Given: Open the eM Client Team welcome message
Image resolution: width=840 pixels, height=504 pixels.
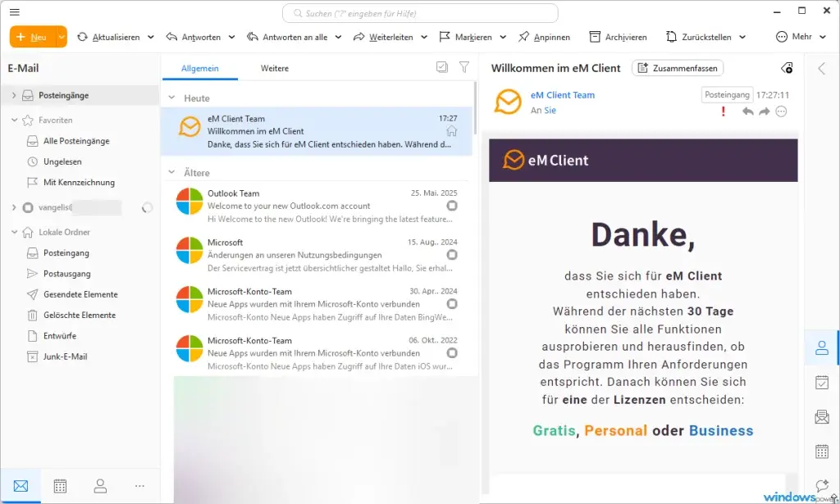Looking at the screenshot, I should click(317, 131).
